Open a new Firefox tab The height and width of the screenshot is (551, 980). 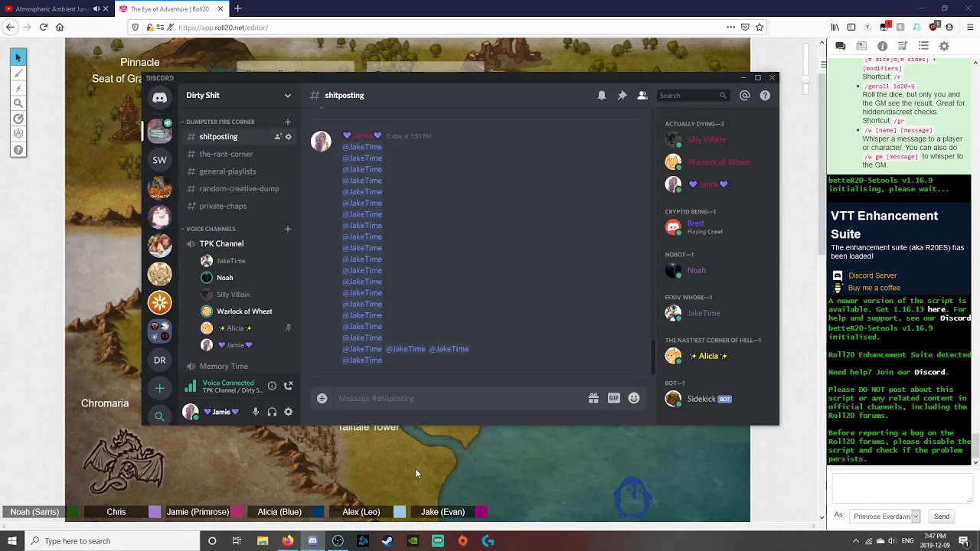point(237,9)
